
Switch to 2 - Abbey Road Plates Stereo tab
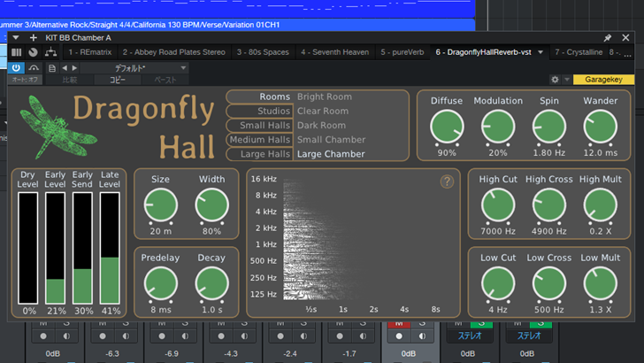pos(173,52)
